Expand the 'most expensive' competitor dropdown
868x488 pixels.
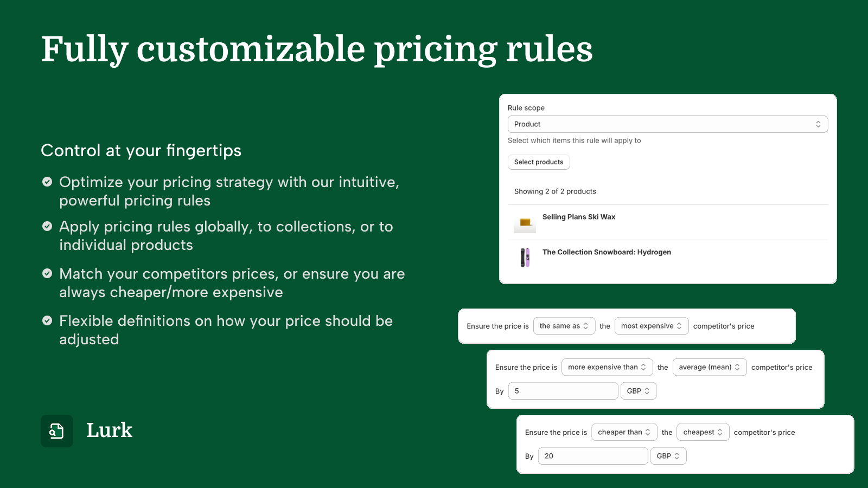[x=652, y=326]
